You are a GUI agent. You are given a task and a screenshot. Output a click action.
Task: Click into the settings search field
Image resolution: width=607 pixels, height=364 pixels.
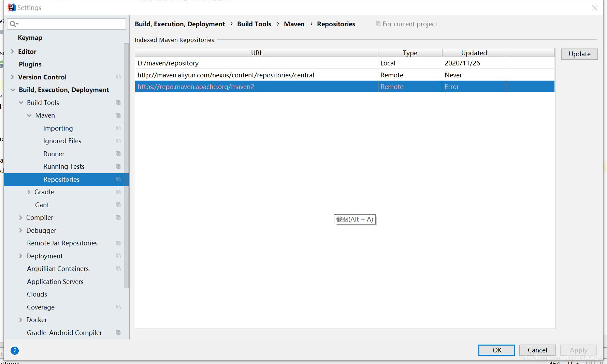coord(67,24)
